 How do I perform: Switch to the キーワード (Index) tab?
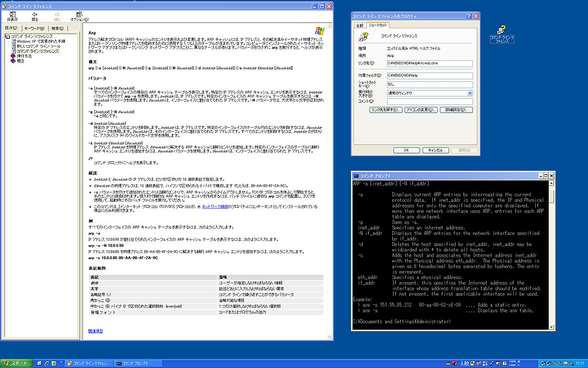tap(34, 28)
